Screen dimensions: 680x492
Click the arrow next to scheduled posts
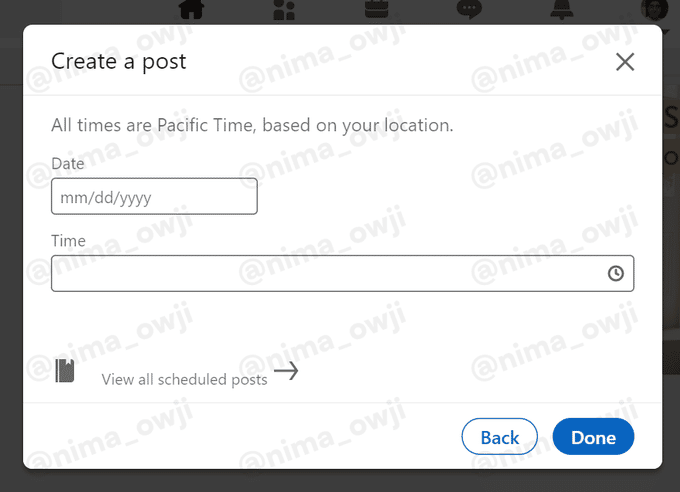[x=286, y=372]
